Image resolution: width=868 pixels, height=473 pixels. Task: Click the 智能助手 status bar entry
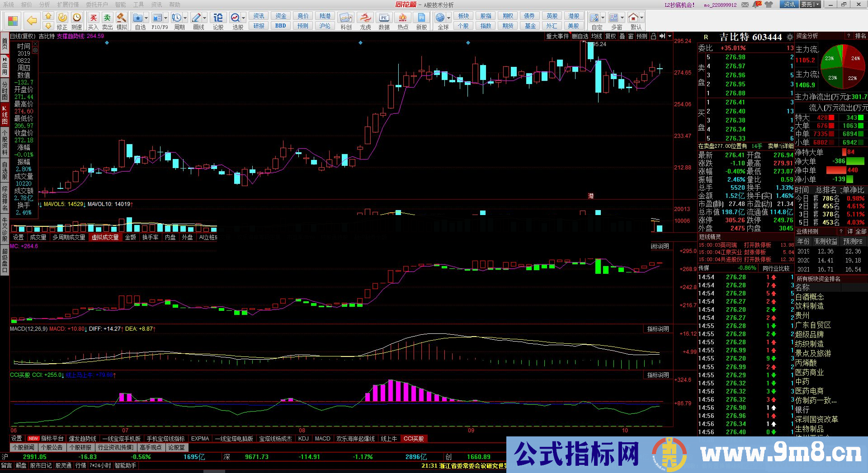click(125, 465)
